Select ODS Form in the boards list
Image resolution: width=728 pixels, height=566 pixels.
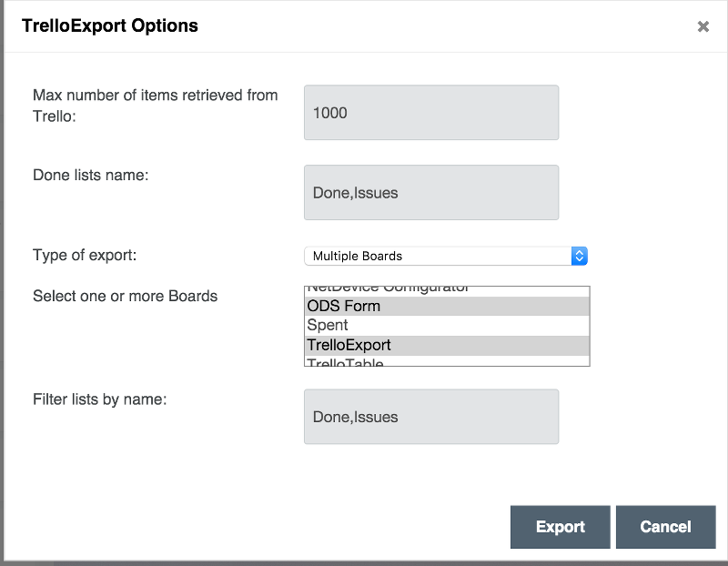click(446, 306)
